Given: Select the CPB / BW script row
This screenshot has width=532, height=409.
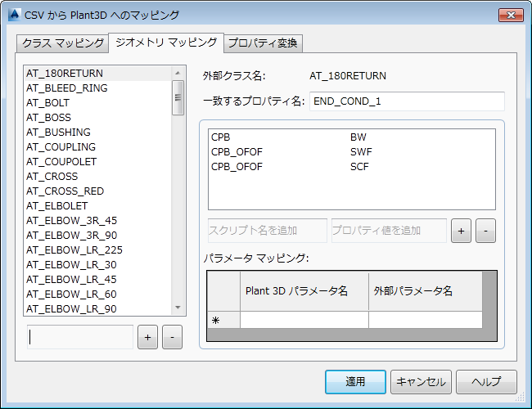Looking at the screenshot, I should tap(351, 137).
